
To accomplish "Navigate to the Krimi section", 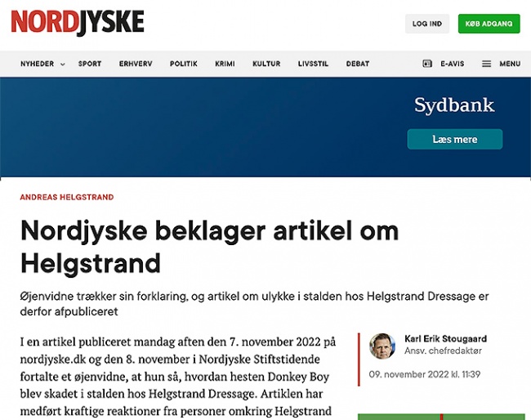I will click(225, 64).
